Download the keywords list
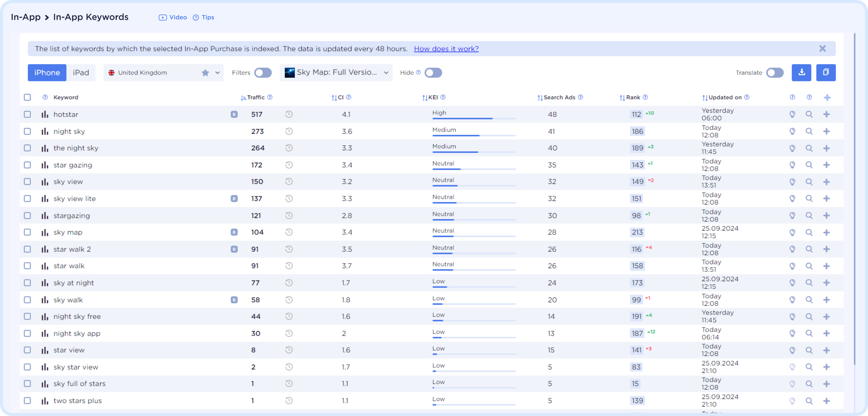868x416 pixels. point(801,72)
